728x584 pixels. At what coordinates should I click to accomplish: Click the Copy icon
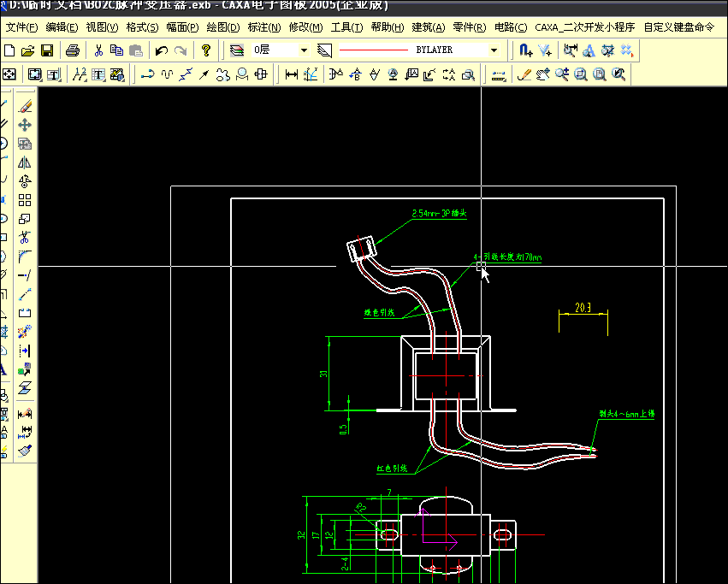point(116,50)
